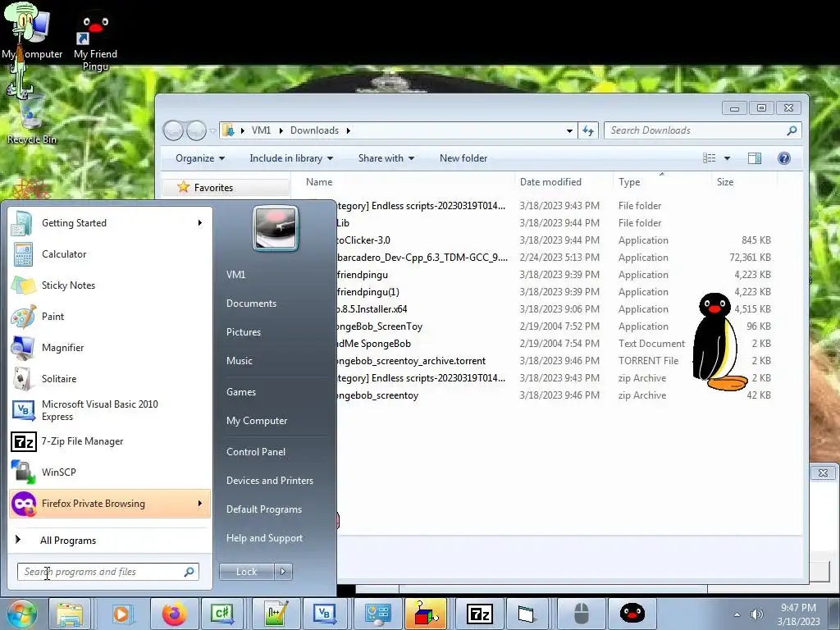Click the Lock button
Viewport: 840px width, 630px height.
pos(246,572)
